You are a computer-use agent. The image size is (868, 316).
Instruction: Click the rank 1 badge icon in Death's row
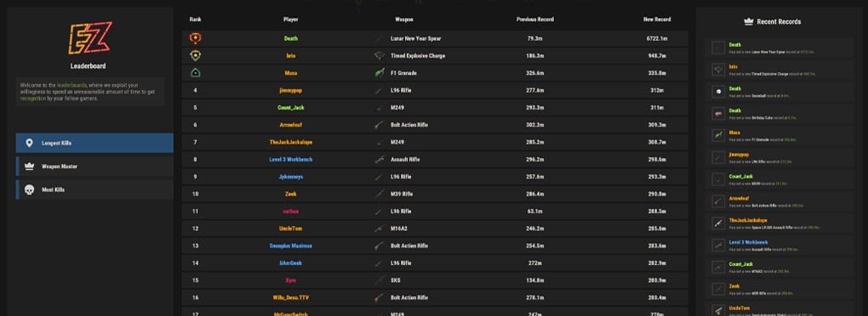(x=195, y=38)
